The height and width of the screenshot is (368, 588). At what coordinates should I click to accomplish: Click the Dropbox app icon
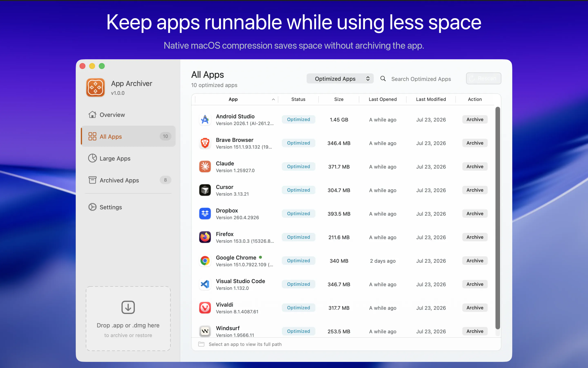click(205, 214)
